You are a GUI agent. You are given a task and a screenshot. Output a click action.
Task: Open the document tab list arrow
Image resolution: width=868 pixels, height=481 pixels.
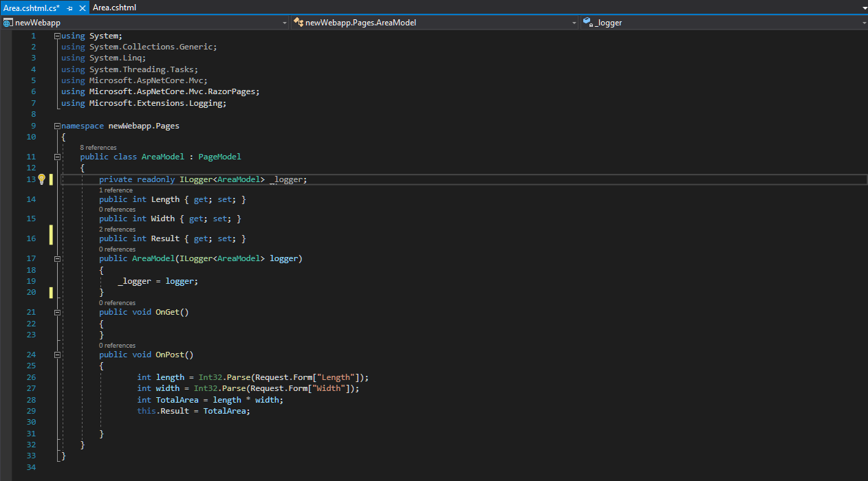click(x=863, y=8)
